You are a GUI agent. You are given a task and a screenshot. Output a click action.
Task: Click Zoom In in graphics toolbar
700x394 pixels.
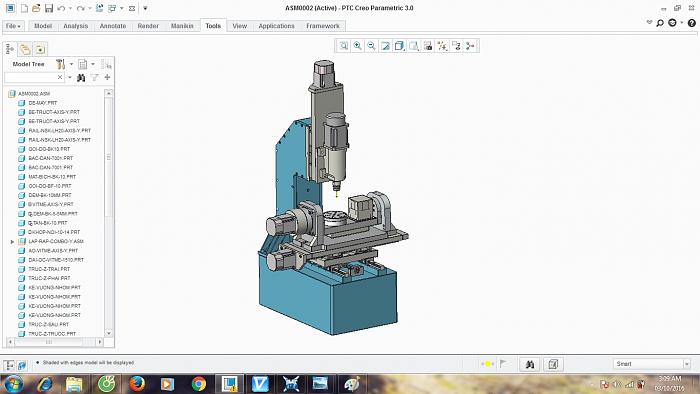pyautogui.click(x=358, y=46)
